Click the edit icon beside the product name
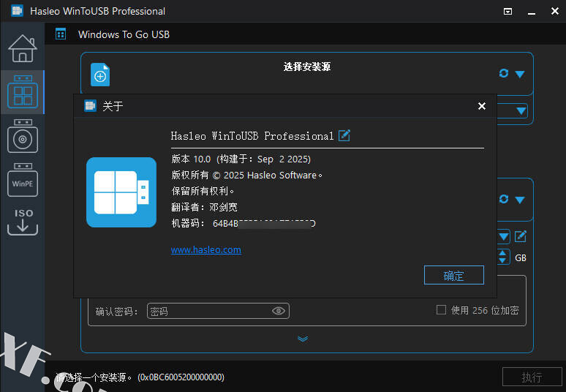 tap(344, 135)
